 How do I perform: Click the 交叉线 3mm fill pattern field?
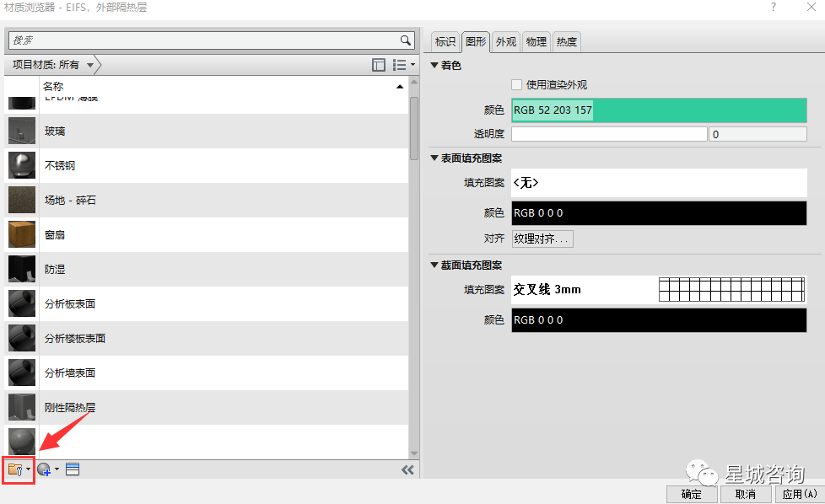point(584,289)
